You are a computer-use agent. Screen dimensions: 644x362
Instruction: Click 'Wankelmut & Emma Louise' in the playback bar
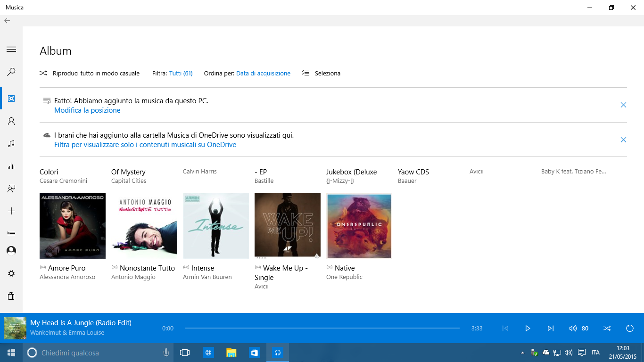(67, 333)
